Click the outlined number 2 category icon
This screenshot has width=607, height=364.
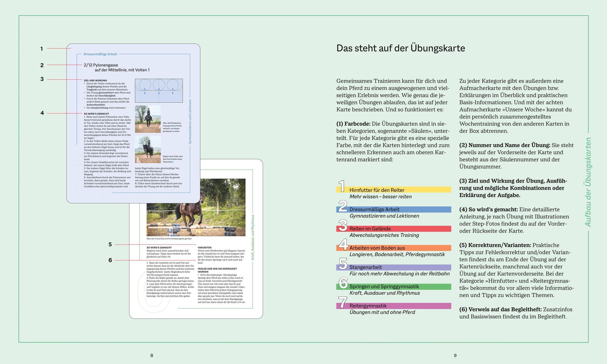(343, 206)
